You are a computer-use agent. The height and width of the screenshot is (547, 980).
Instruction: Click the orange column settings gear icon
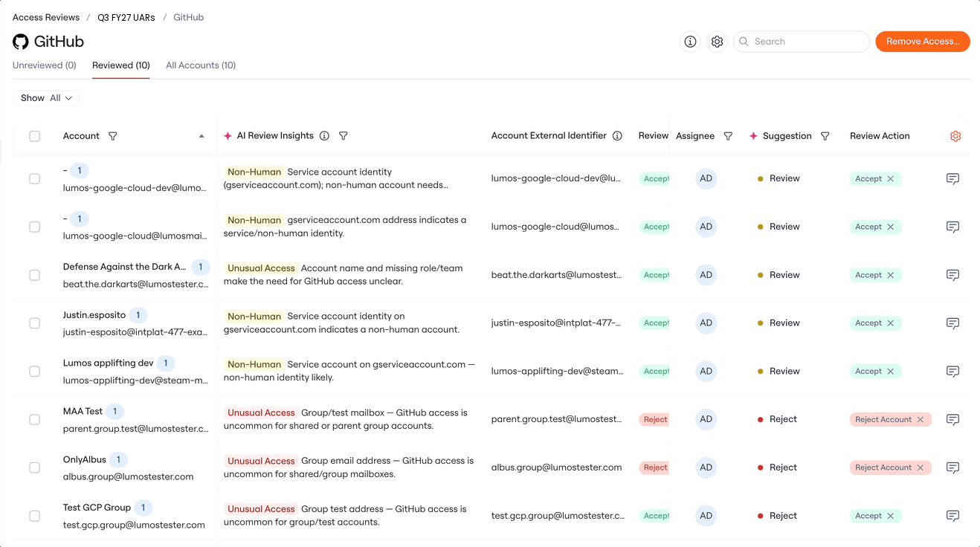tap(955, 136)
